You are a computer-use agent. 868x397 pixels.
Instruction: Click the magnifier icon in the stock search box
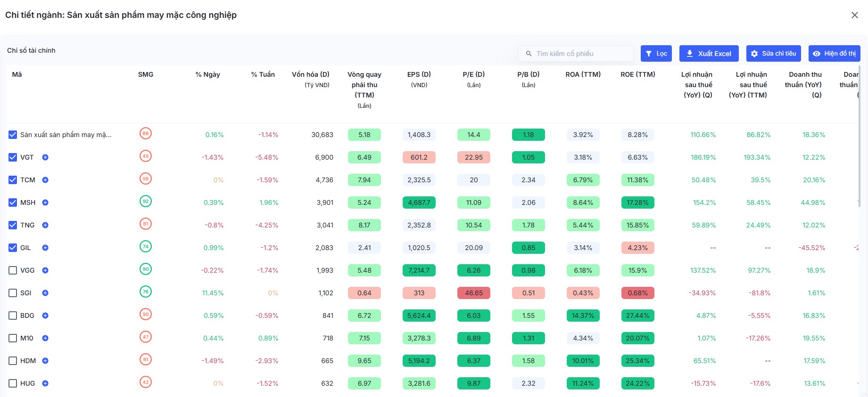point(529,54)
